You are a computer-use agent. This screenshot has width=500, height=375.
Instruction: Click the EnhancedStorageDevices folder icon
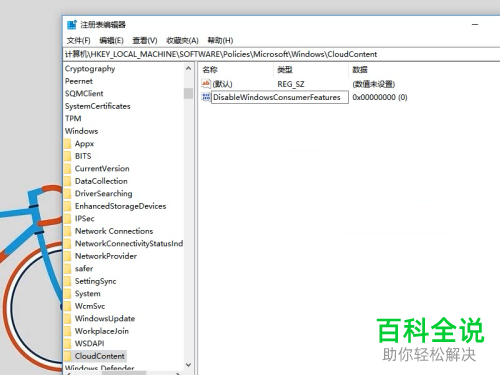(68, 206)
